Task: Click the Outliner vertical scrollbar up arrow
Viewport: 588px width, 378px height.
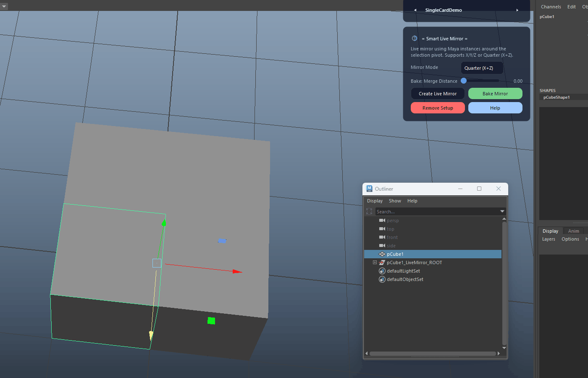Action: (504, 219)
